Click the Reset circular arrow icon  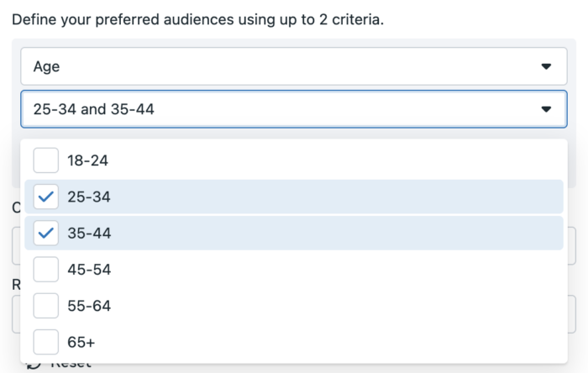coord(34,366)
